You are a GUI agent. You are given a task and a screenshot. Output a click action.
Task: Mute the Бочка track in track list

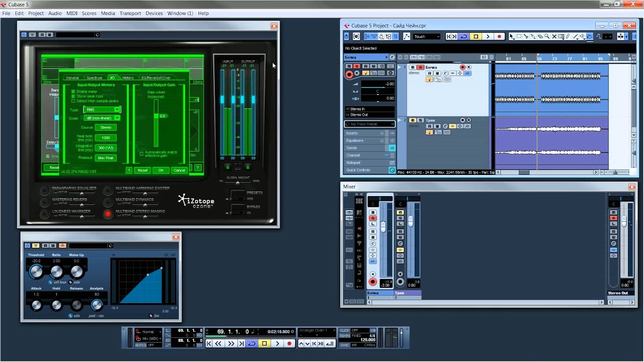tap(413, 67)
